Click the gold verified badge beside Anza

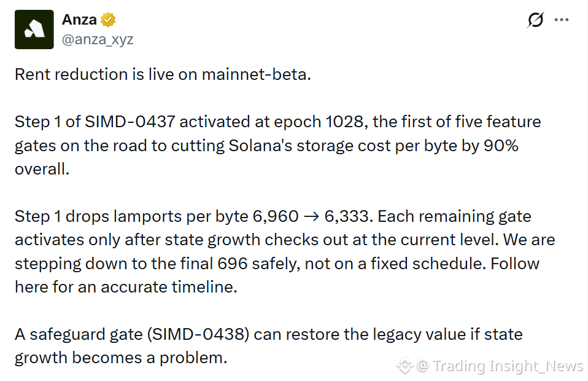[x=108, y=20]
